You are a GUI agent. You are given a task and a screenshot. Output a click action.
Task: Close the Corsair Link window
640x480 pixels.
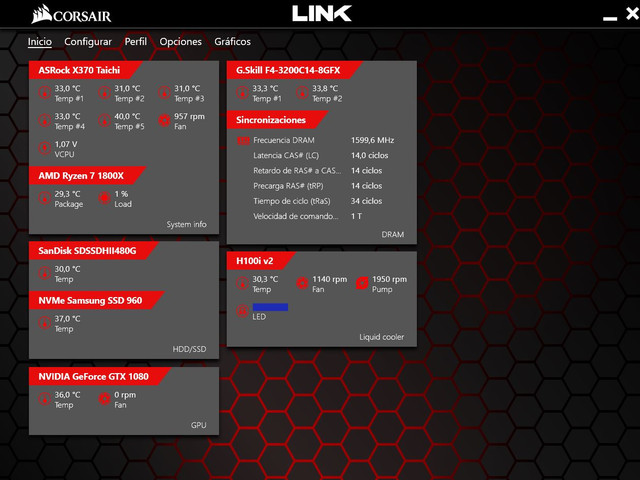point(632,14)
